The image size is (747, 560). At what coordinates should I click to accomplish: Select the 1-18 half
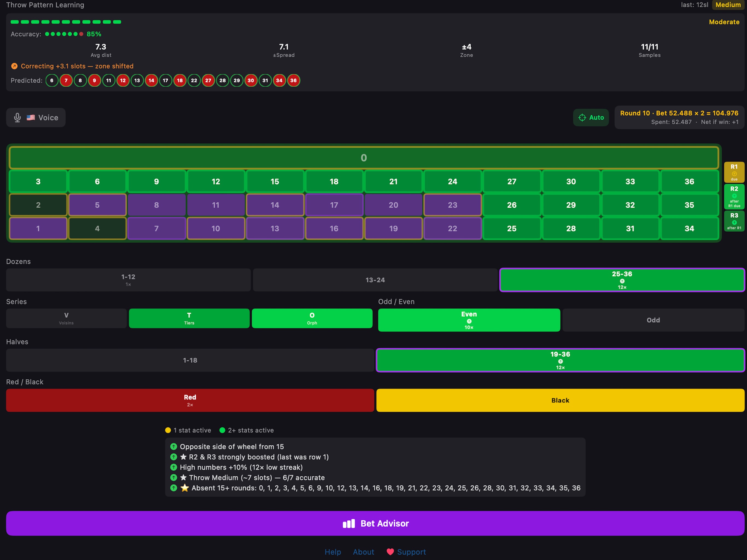coord(190,360)
